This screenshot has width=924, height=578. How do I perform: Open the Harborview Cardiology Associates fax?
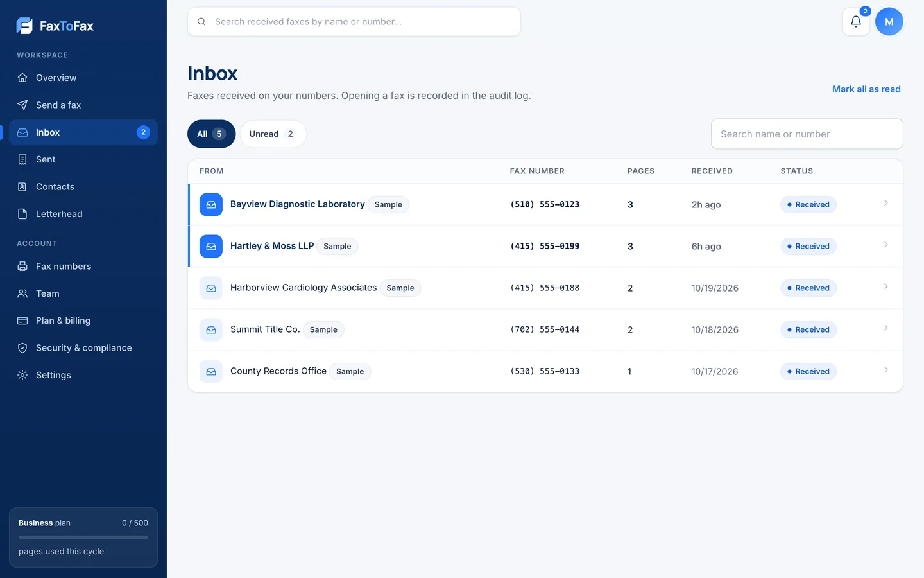(545, 288)
